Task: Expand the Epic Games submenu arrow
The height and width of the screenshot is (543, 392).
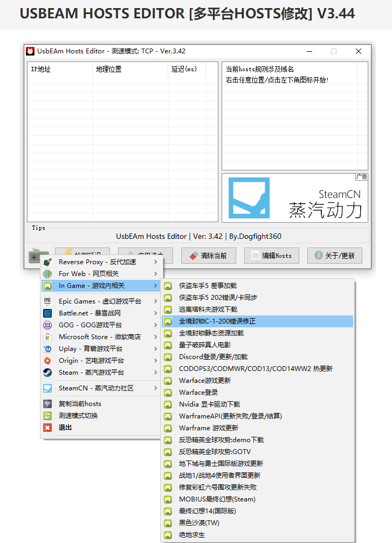Action: pyautogui.click(x=155, y=301)
